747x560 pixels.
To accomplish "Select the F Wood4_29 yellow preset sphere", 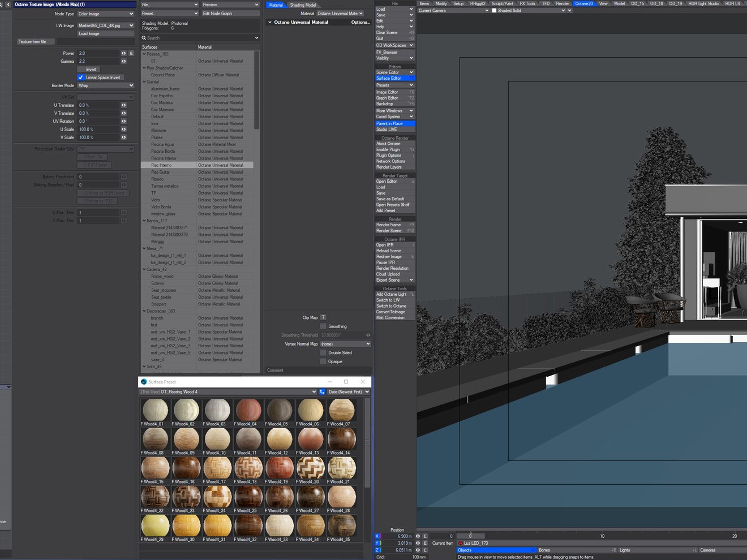I will pos(155,525).
